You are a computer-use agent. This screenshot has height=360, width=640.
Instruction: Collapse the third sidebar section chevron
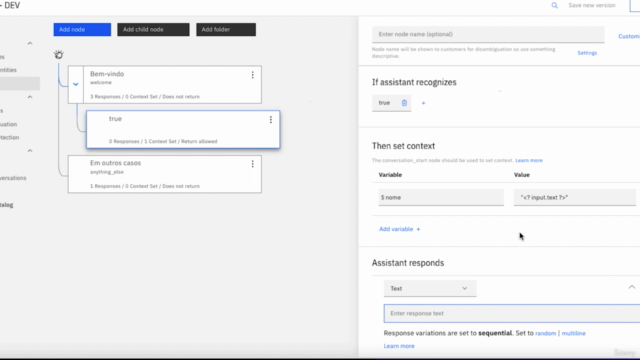30,151
